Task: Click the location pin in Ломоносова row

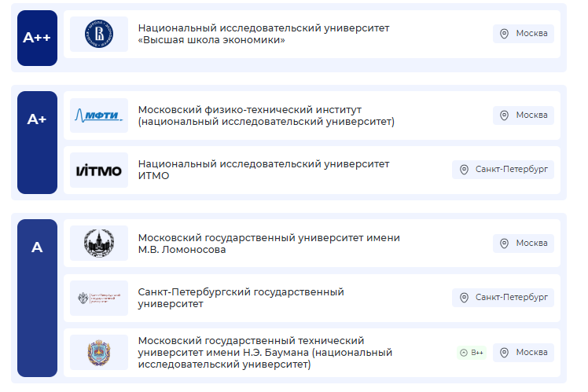Action: [x=505, y=244]
